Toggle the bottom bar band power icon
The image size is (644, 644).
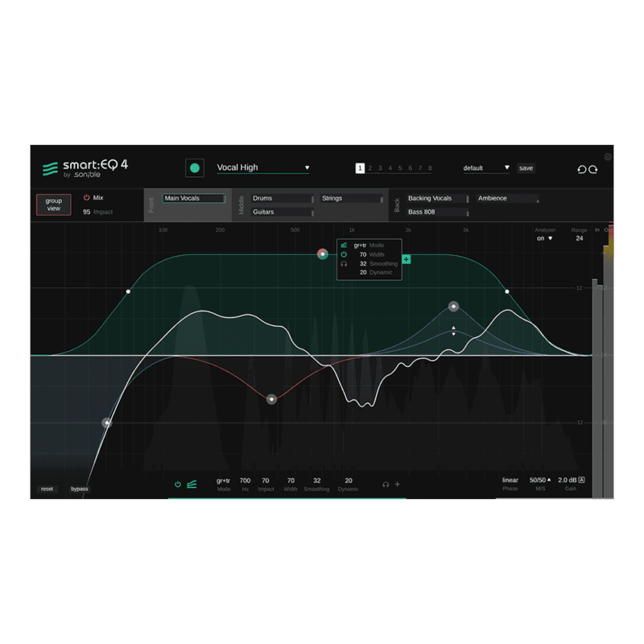[x=178, y=485]
